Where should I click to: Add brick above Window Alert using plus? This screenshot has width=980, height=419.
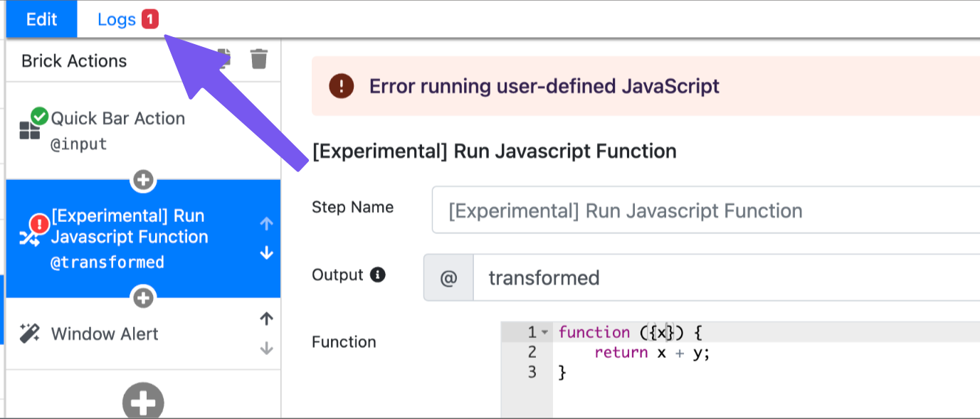(x=143, y=297)
